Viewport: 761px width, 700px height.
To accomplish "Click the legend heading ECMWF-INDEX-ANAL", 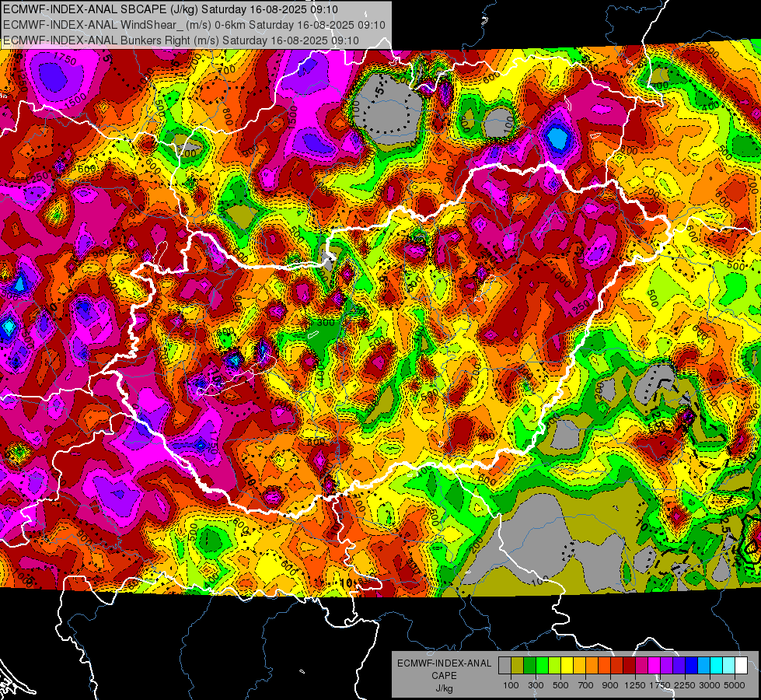I will tap(444, 663).
